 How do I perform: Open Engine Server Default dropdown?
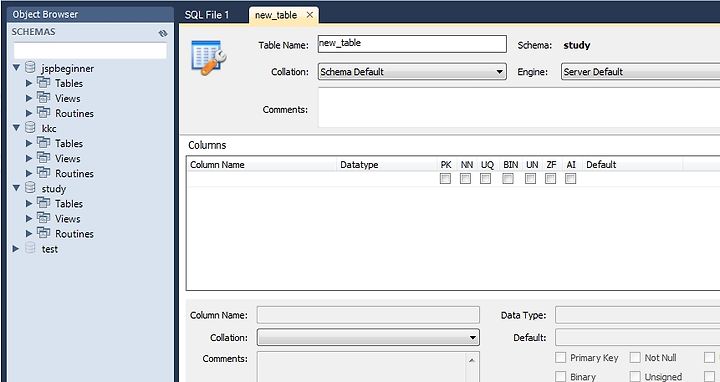click(x=641, y=72)
